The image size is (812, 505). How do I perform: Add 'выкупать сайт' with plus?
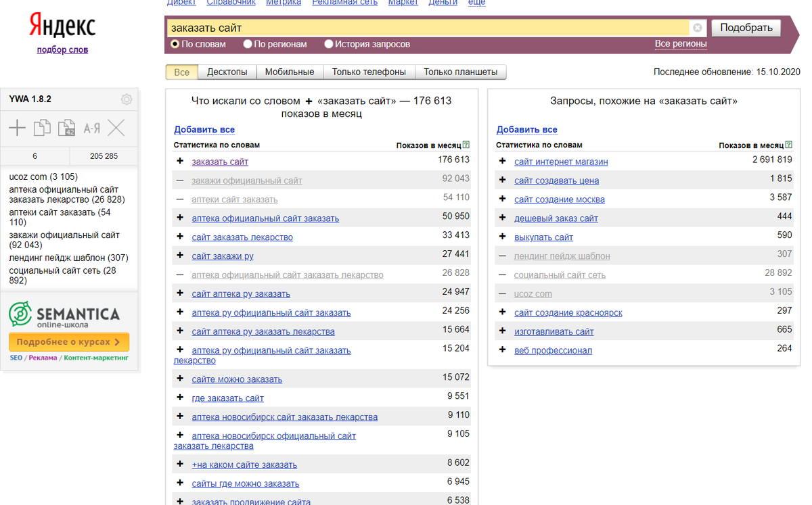pos(503,237)
